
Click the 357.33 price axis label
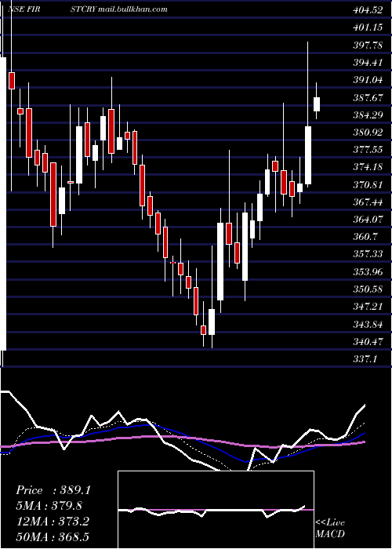tap(368, 254)
